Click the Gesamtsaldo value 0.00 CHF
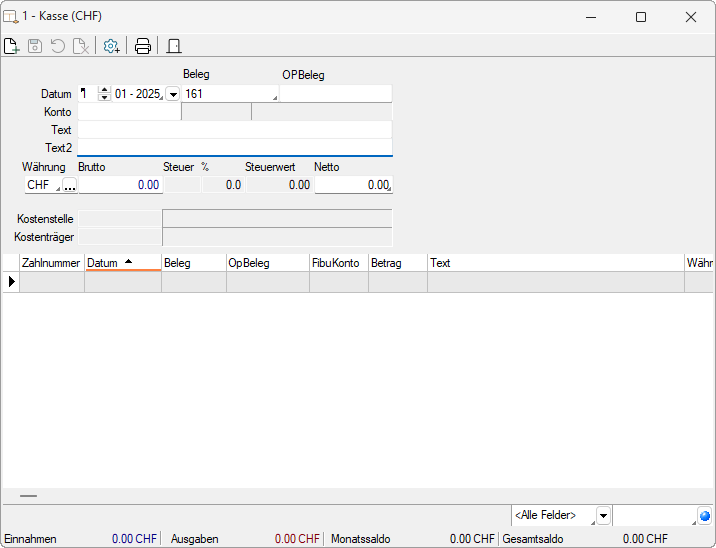 tap(645, 539)
